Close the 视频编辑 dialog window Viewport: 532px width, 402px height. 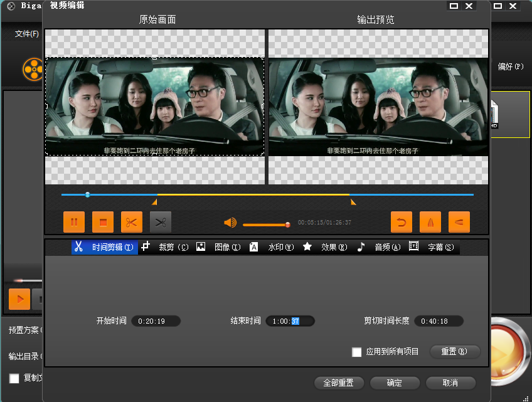click(469, 6)
